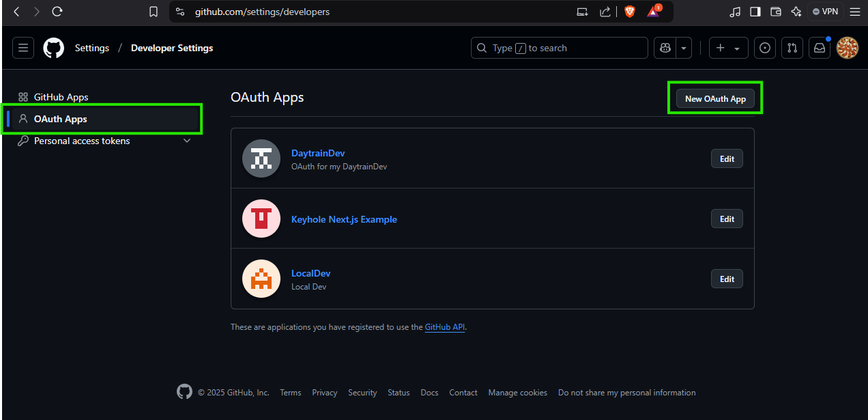
Task: Open Brave Leo AI sparkle icon
Action: click(796, 12)
